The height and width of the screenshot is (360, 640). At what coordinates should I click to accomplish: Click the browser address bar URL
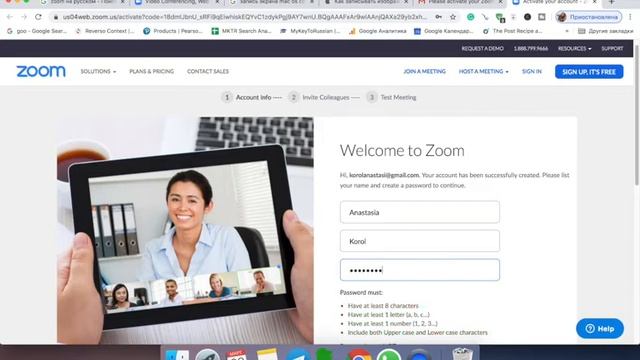pyautogui.click(x=245, y=17)
